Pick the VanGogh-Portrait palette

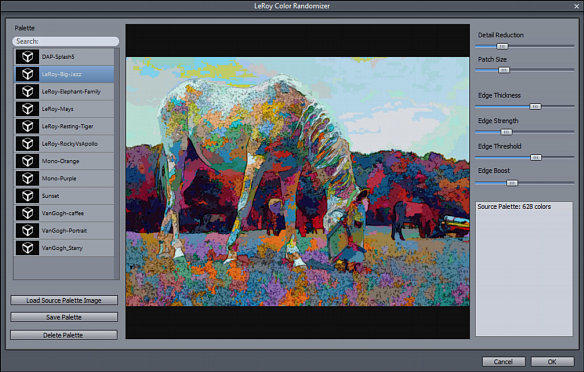tap(64, 230)
